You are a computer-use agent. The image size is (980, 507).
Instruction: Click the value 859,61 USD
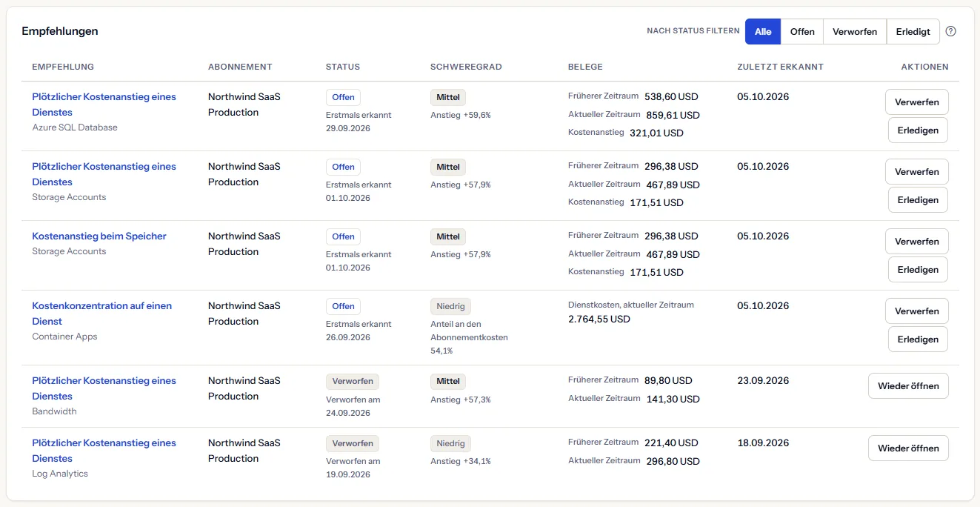(673, 116)
